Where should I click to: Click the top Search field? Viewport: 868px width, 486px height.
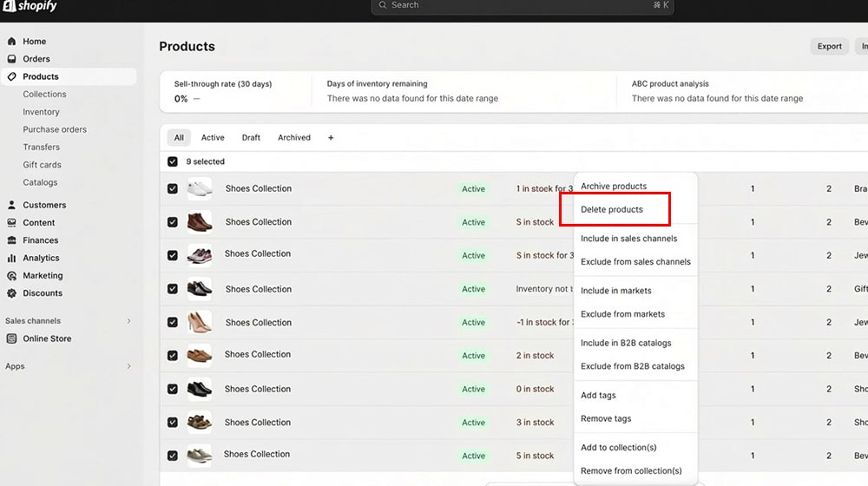pyautogui.click(x=523, y=5)
